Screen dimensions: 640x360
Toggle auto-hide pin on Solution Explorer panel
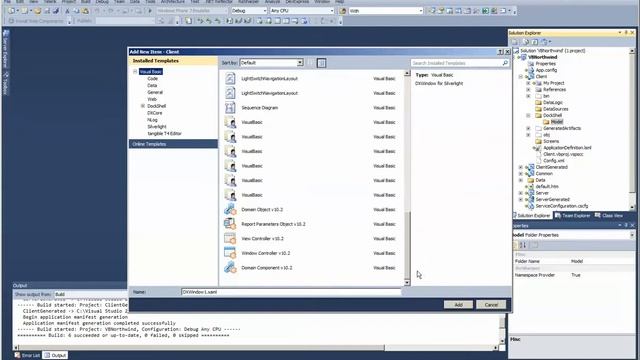[626, 33]
